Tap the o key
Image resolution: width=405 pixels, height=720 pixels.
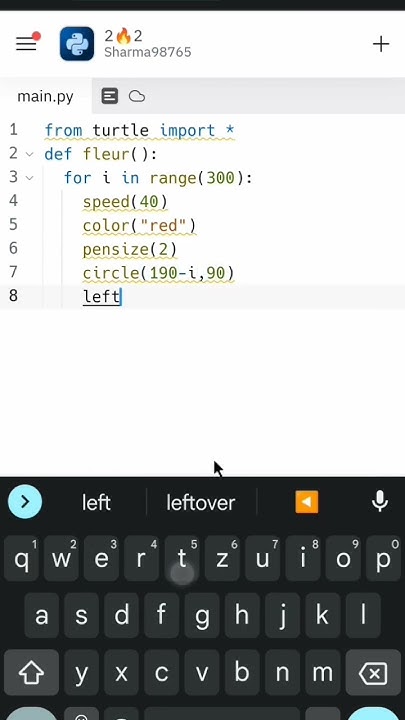[343, 559]
